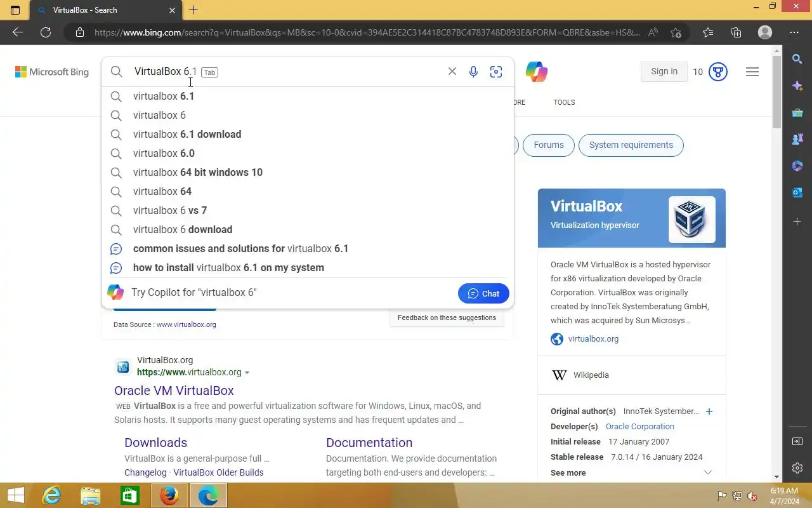812x508 pixels.
Task: Open the TOOLS search filter
Action: click(x=564, y=102)
